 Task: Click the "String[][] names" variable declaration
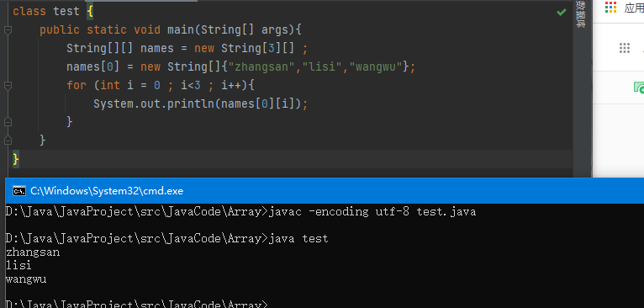[x=120, y=49]
